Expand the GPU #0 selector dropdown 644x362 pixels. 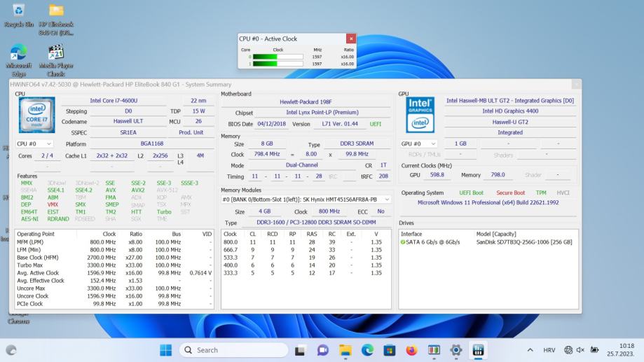[417, 144]
